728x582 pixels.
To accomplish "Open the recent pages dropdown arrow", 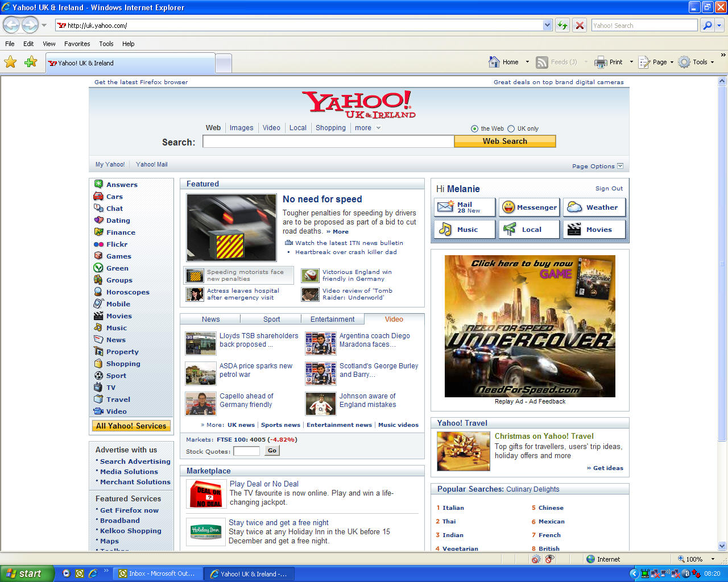I will click(x=44, y=25).
